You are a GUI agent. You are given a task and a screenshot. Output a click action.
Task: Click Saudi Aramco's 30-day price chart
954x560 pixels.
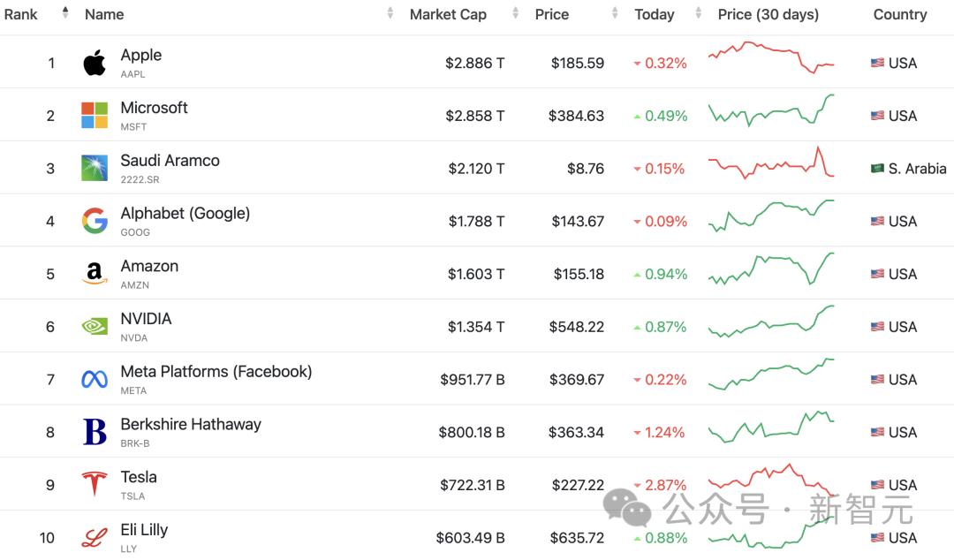(771, 164)
